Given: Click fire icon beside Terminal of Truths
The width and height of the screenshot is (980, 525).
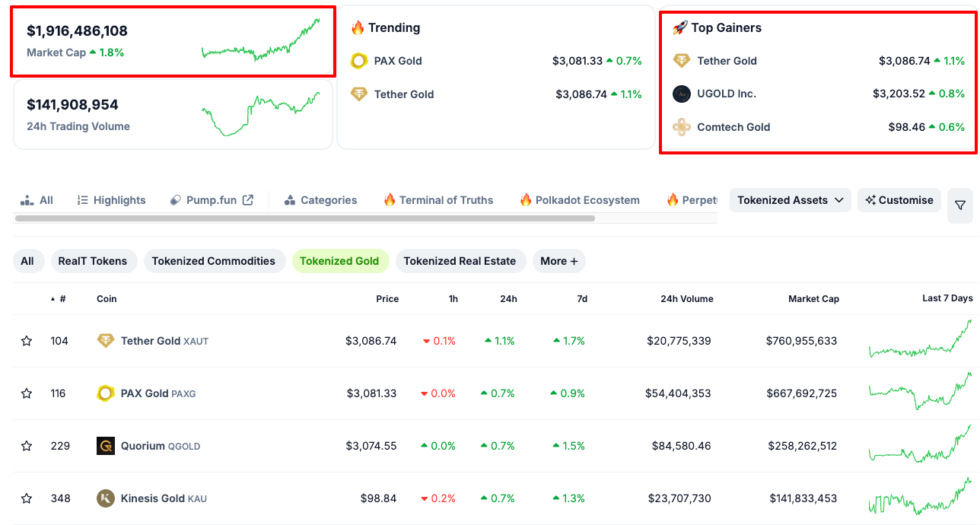Looking at the screenshot, I should [390, 200].
